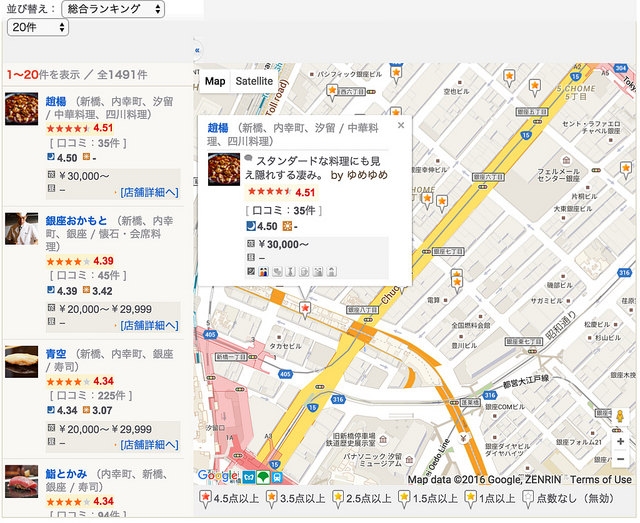640x523 pixels.
Task: Close the 趙楊 info popup
Action: tap(401, 125)
